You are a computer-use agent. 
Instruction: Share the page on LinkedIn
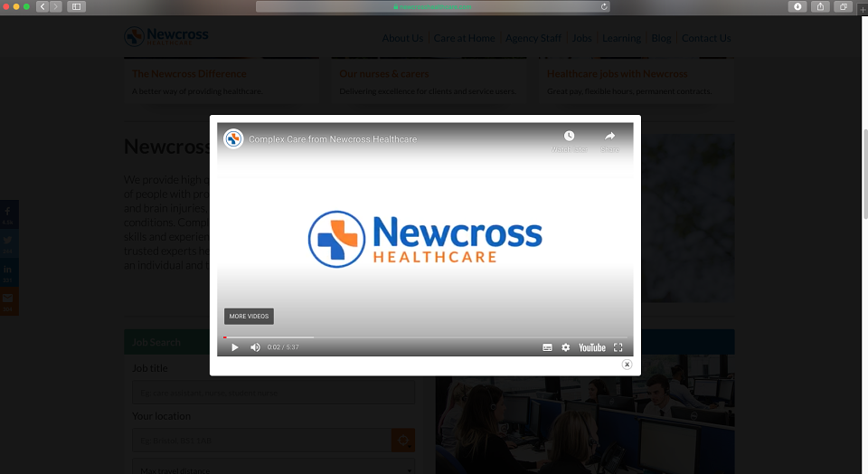click(8, 272)
